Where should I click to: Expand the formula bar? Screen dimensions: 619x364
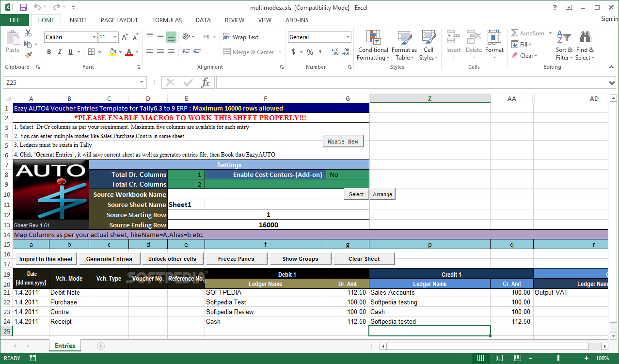611,83
